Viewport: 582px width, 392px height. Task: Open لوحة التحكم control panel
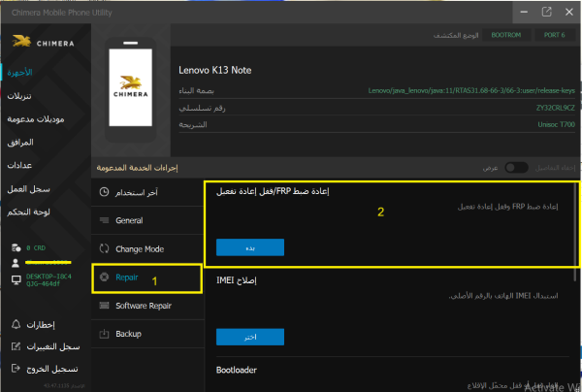(x=28, y=212)
